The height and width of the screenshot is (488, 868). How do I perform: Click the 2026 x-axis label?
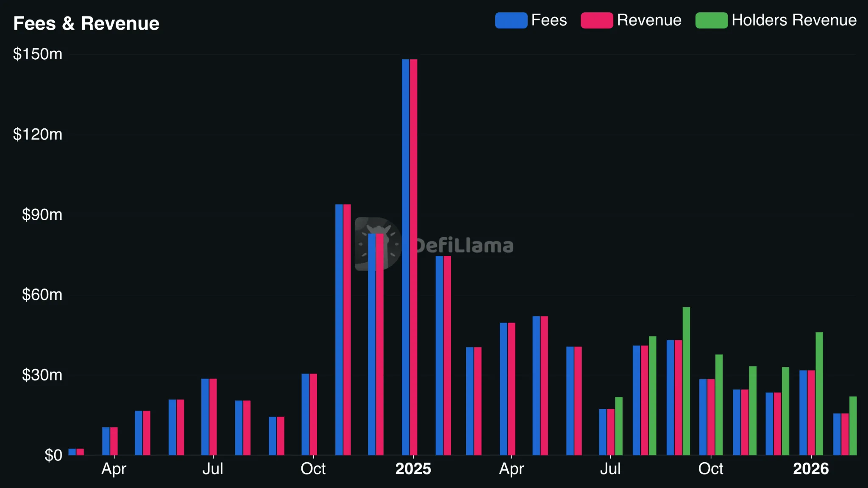pyautogui.click(x=810, y=469)
